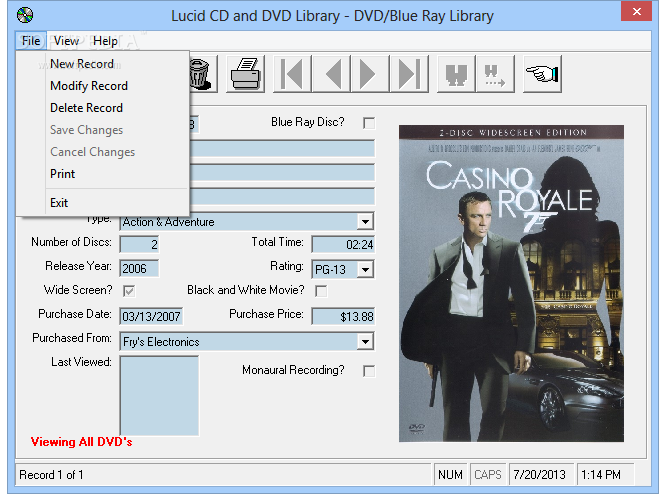Go to previous record arrow
The image size is (659, 494).
pyautogui.click(x=331, y=74)
